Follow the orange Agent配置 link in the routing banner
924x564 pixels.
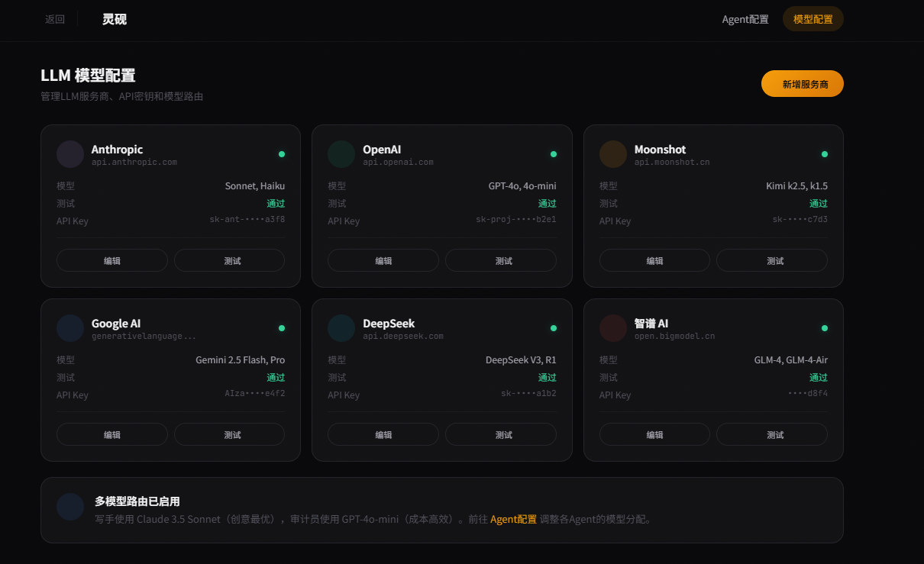pyautogui.click(x=513, y=519)
